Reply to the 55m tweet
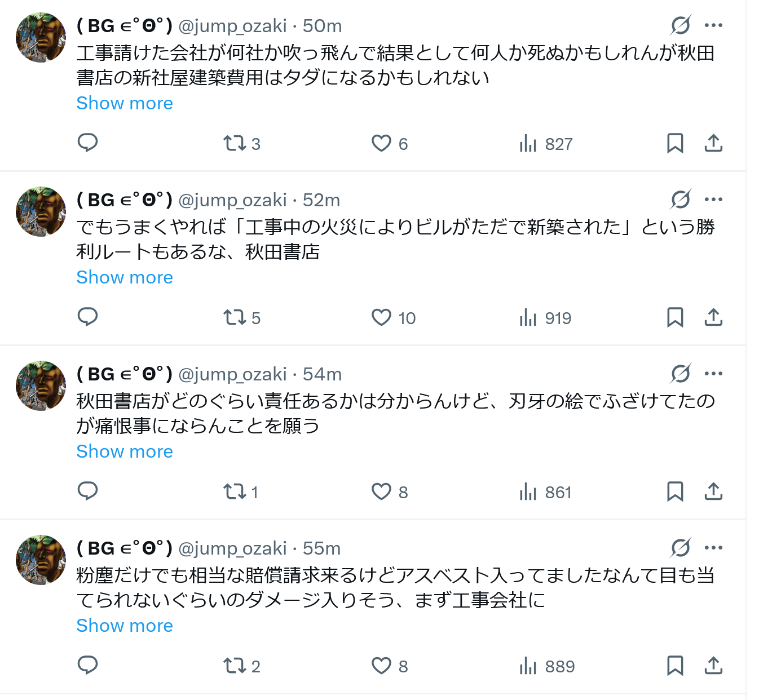 click(x=87, y=666)
